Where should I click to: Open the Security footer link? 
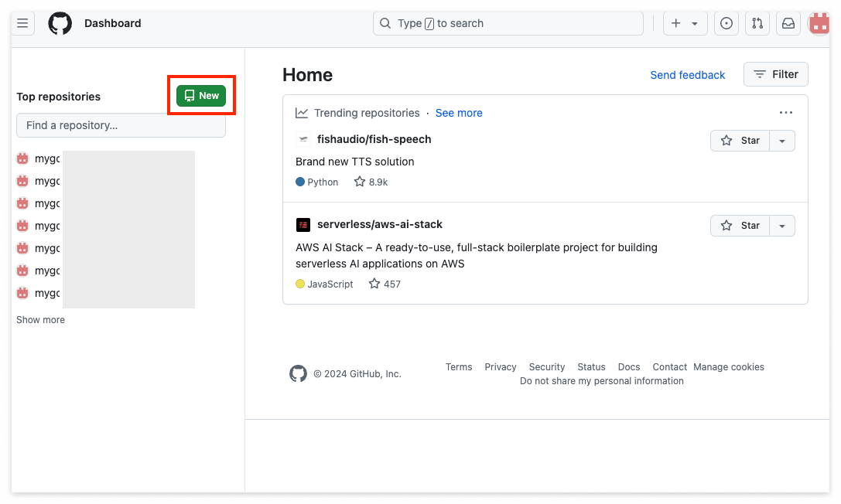coord(547,367)
